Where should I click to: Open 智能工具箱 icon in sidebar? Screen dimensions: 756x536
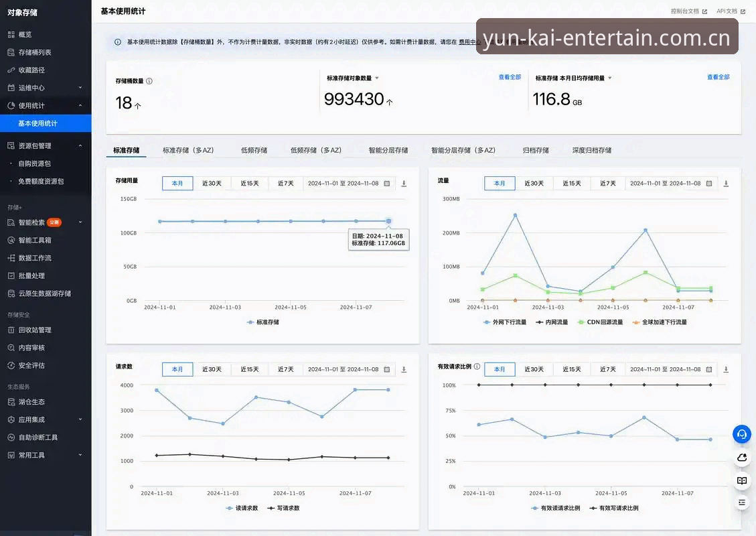tap(11, 241)
